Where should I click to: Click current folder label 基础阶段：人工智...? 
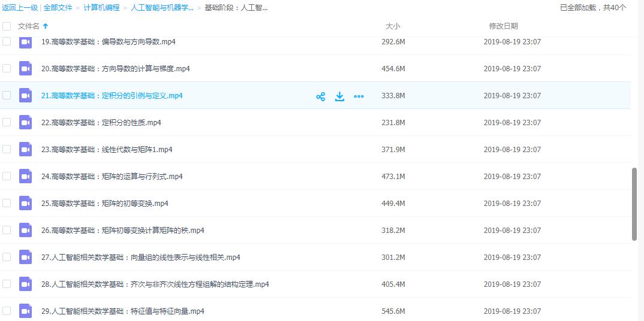[x=236, y=8]
